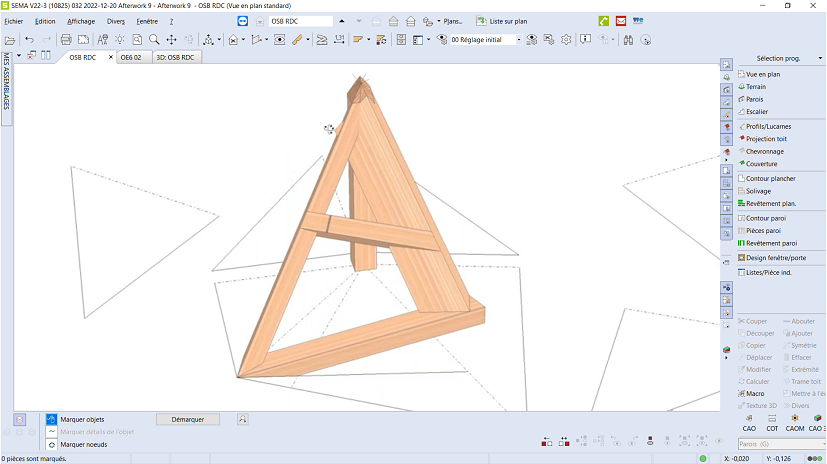Screen dimensions: 827x464
Task: Expand the Sélection prog. dropdown
Action: click(820, 58)
